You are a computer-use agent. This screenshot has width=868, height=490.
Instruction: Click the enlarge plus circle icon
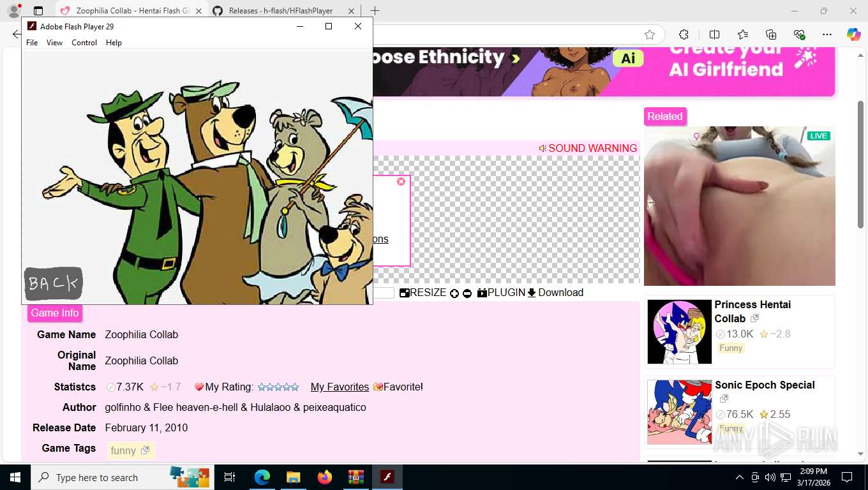454,293
